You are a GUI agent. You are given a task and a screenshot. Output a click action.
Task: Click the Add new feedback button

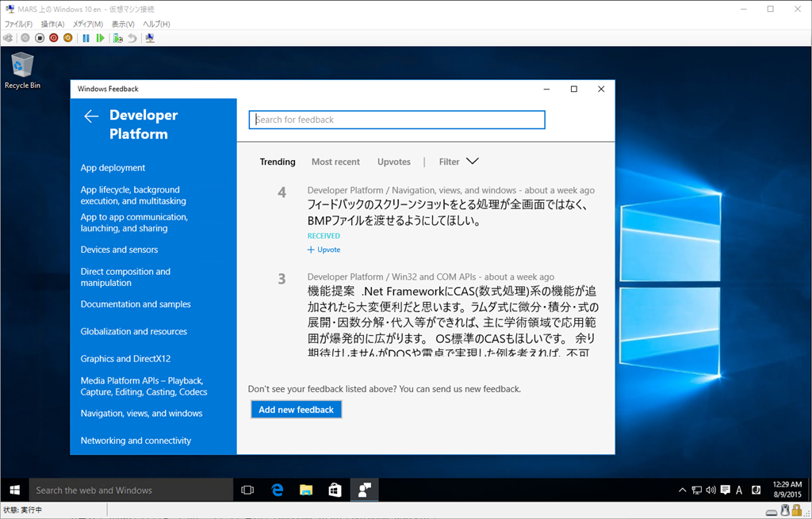coord(296,410)
